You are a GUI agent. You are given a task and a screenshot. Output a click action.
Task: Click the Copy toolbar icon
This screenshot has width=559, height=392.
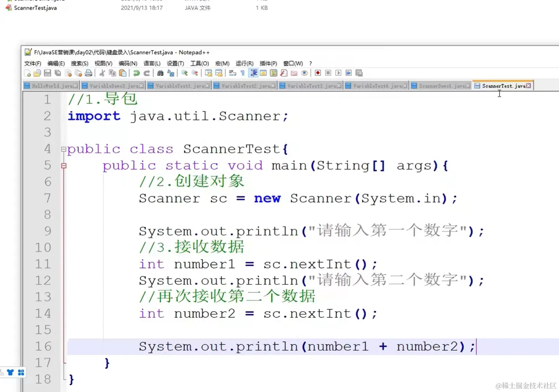(112, 73)
